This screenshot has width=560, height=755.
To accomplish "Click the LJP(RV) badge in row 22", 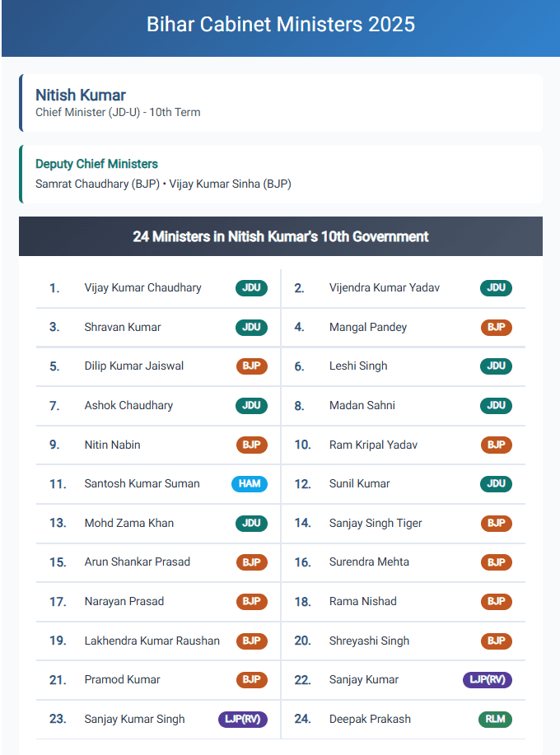I will pyautogui.click(x=488, y=680).
